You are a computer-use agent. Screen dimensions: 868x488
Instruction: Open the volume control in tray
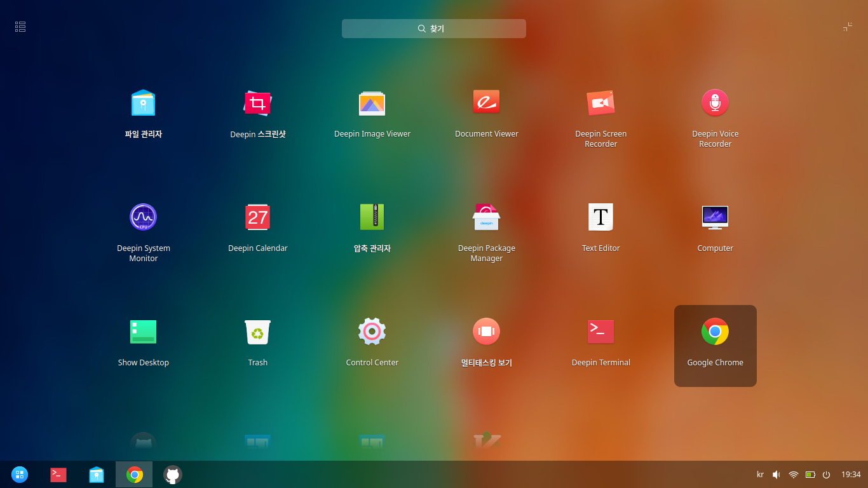tap(776, 475)
